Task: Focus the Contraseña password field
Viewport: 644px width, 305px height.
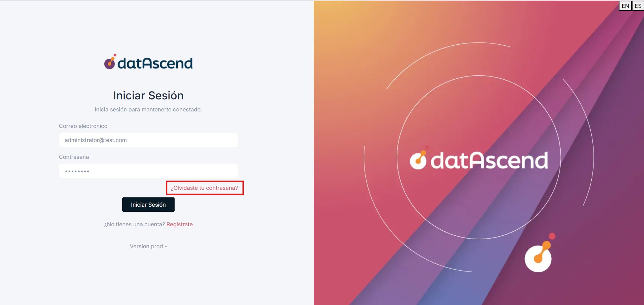Action: (148, 171)
